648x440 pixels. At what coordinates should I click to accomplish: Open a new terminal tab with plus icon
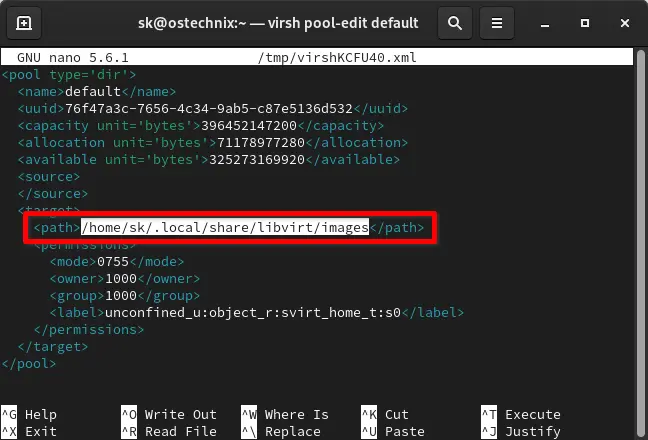pos(24,23)
